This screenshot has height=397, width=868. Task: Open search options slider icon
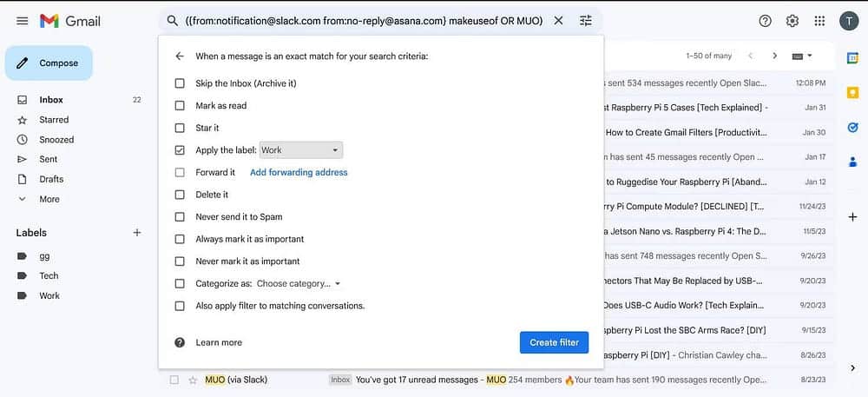pos(586,21)
